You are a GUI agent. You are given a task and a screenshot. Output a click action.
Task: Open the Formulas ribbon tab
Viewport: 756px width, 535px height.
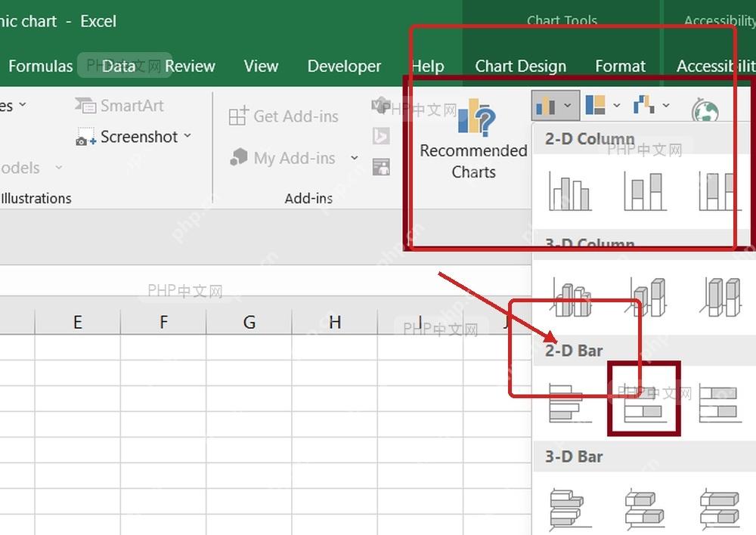click(41, 66)
